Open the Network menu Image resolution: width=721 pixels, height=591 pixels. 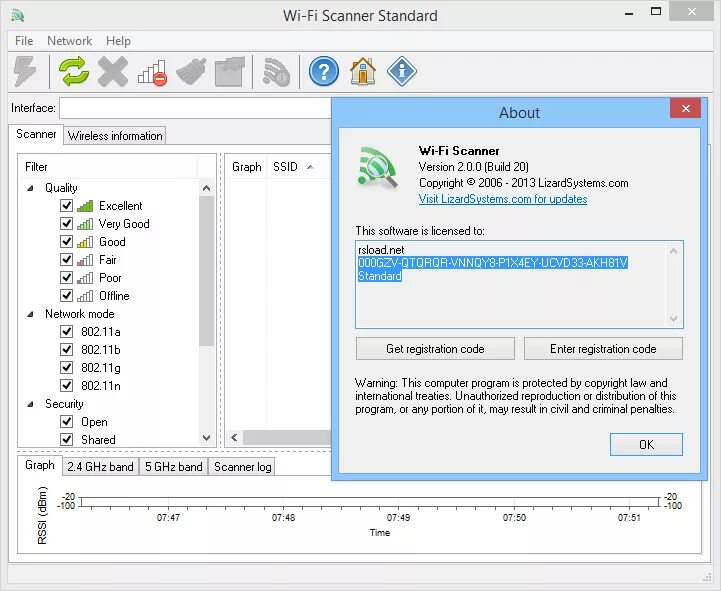[69, 41]
